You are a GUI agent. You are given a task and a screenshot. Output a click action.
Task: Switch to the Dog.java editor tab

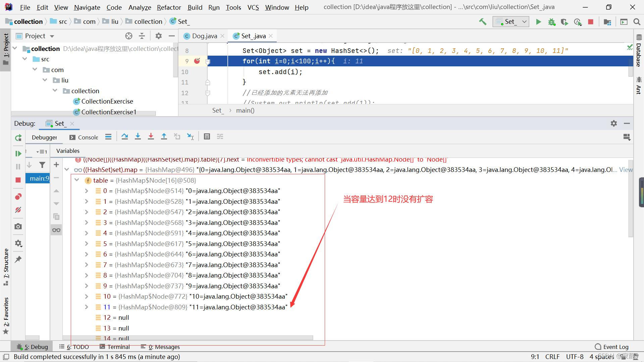pyautogui.click(x=204, y=36)
